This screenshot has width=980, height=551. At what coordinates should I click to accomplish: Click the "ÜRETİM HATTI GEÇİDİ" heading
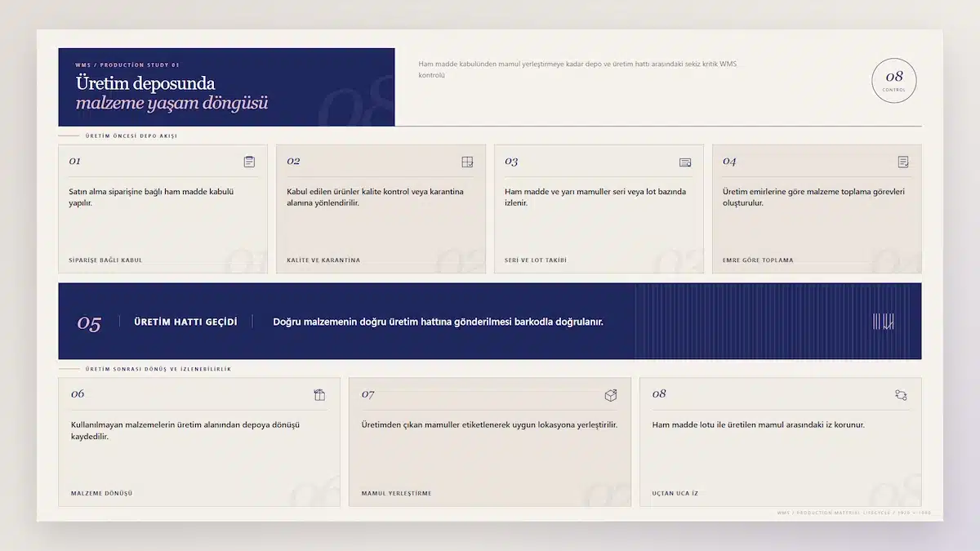click(185, 322)
